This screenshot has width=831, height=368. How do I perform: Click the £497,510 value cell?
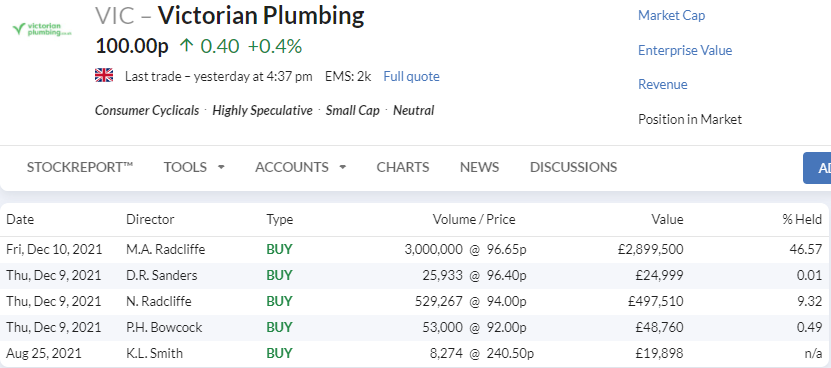click(656, 301)
